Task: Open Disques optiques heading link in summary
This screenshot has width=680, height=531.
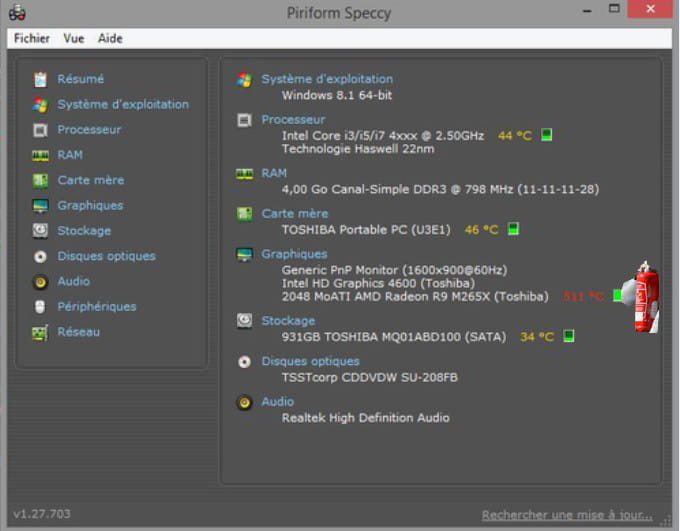Action: [x=311, y=361]
